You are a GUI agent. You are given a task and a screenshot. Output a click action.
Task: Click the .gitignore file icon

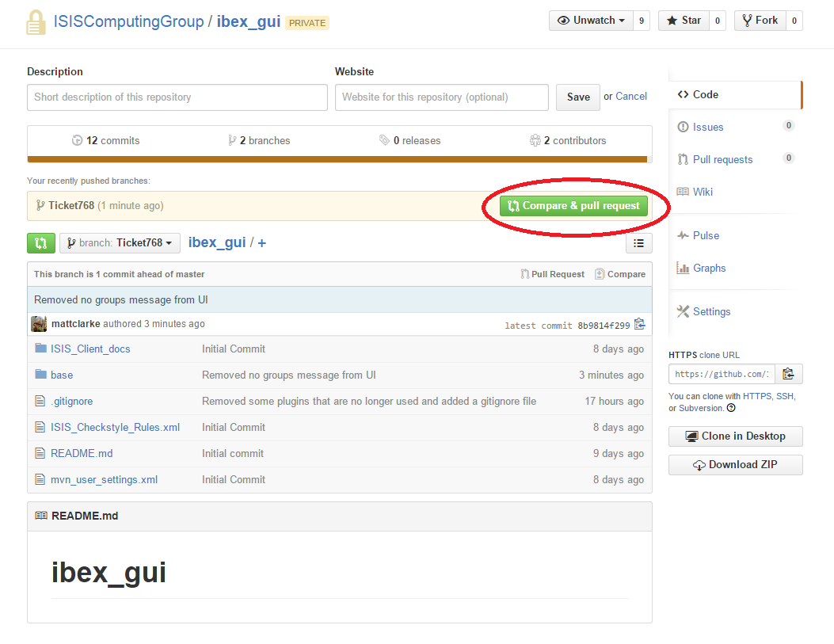[40, 401]
